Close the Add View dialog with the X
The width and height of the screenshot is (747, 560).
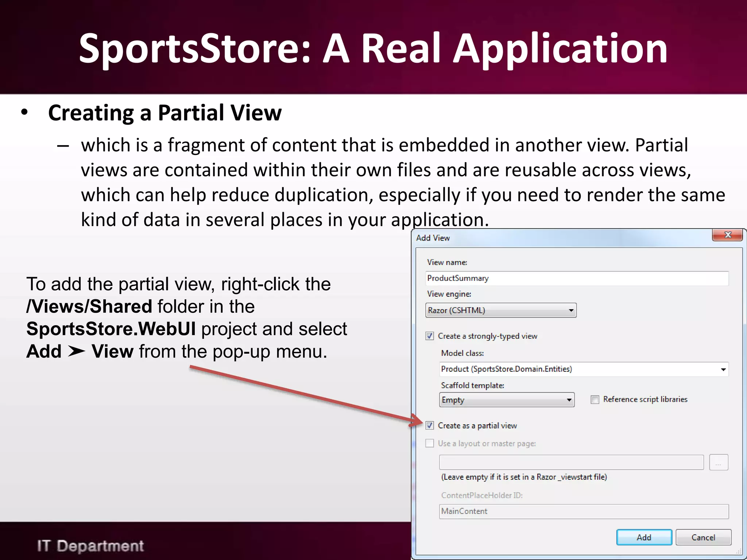pos(727,235)
